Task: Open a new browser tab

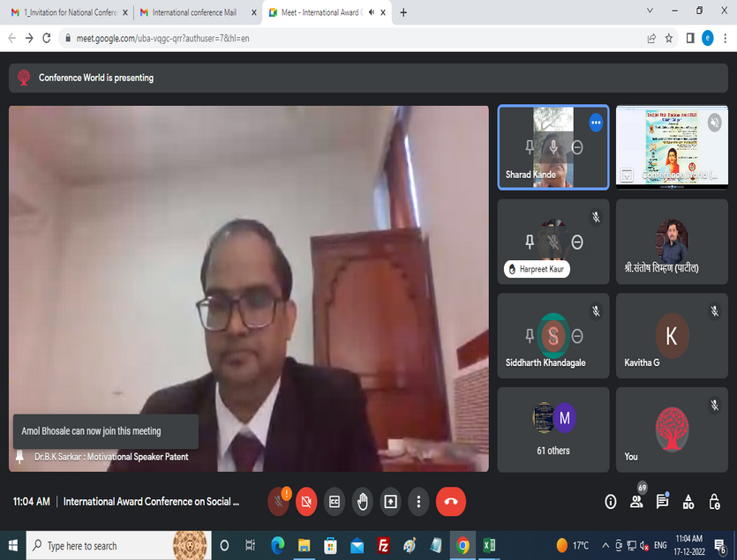Action: pos(403,12)
